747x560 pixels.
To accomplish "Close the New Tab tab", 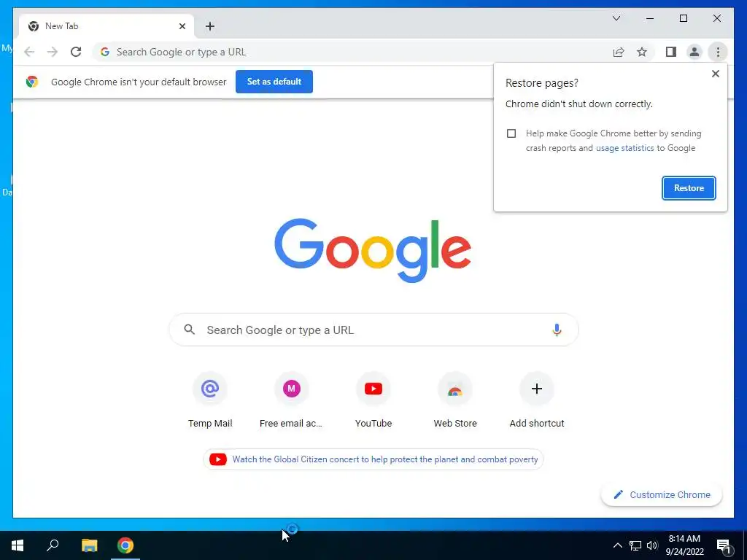I will tap(182, 26).
